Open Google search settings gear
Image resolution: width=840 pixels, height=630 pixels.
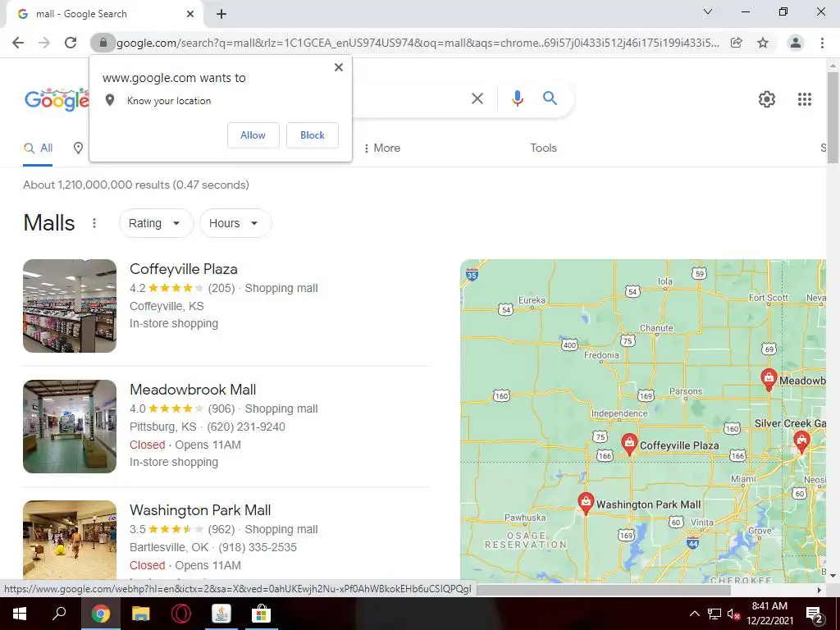coord(767,99)
